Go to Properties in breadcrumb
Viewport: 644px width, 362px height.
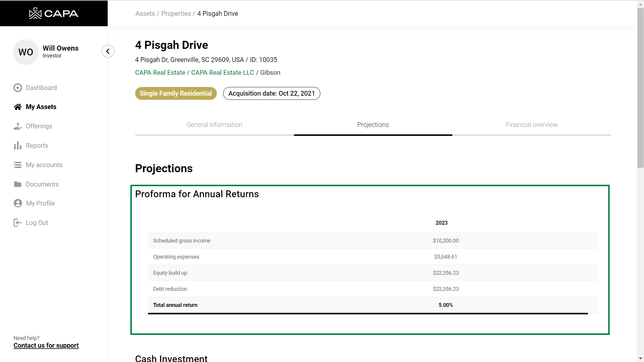coord(176,14)
